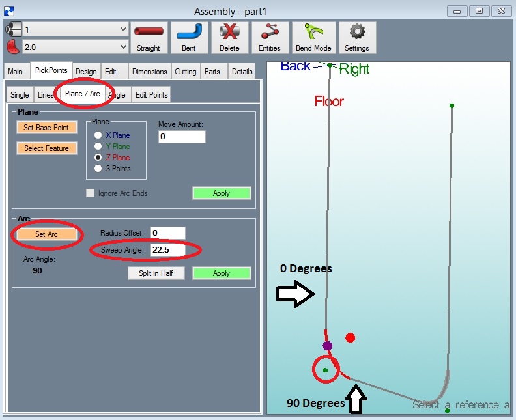Viewport: 516px width, 420px height.
Task: Select the 3 Points radio option
Action: click(98, 169)
